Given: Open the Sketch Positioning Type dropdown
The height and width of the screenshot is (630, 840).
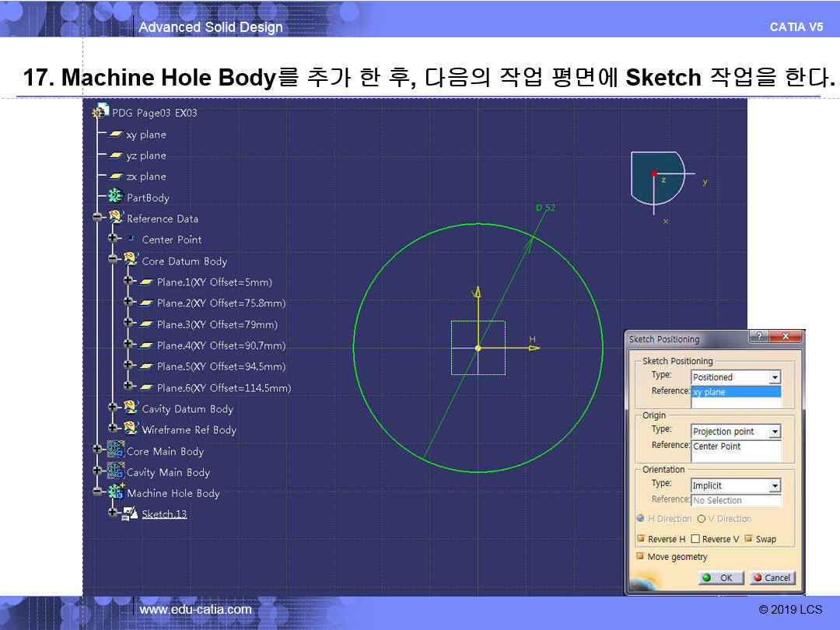Looking at the screenshot, I should tap(774, 377).
